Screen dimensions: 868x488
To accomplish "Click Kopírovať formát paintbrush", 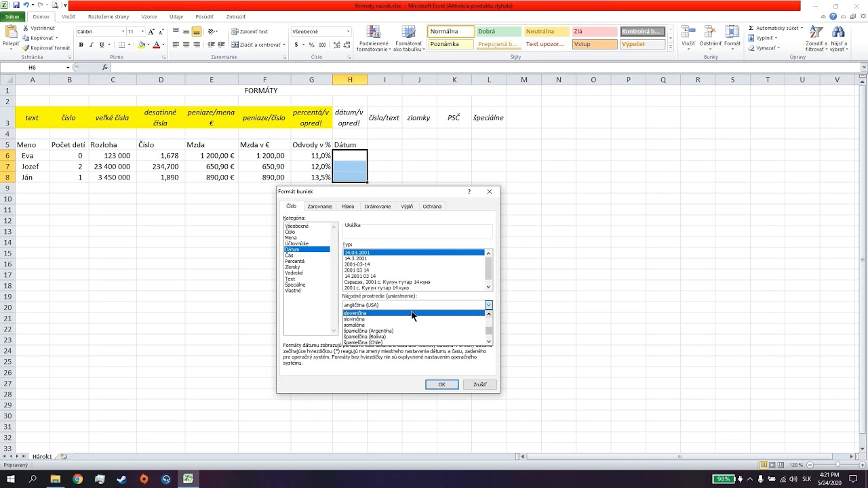I will tap(46, 48).
